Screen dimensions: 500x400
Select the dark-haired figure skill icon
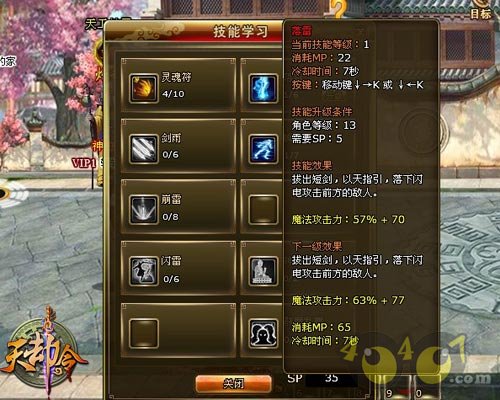[263, 334]
